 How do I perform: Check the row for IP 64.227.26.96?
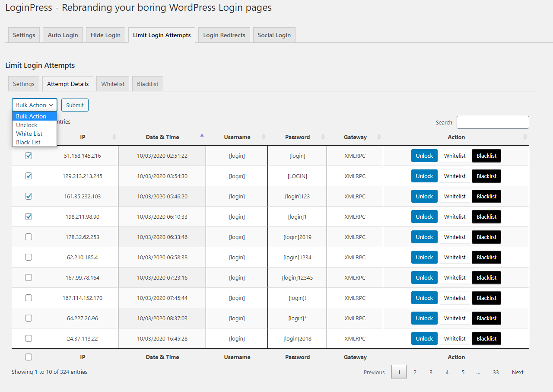pyautogui.click(x=29, y=318)
